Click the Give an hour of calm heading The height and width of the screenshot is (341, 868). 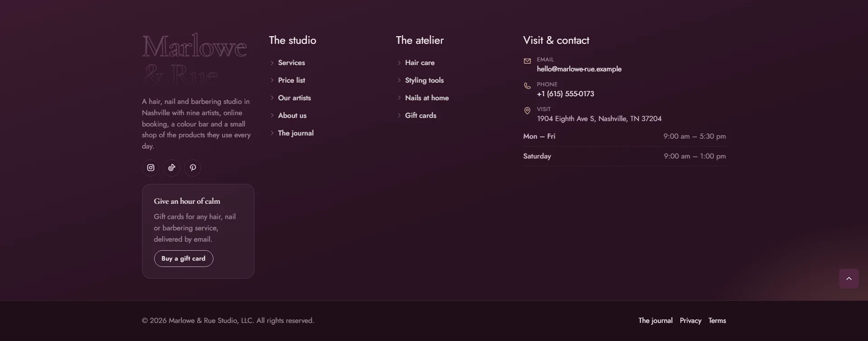[x=187, y=201]
